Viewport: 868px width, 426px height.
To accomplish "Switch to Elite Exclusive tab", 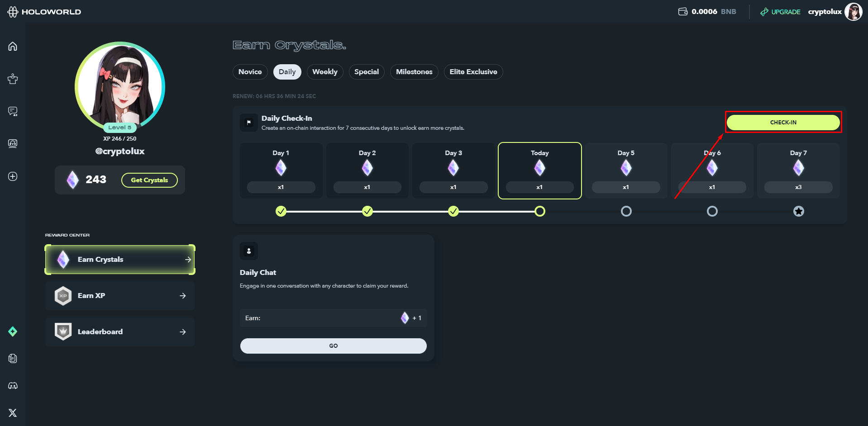I will pyautogui.click(x=473, y=72).
